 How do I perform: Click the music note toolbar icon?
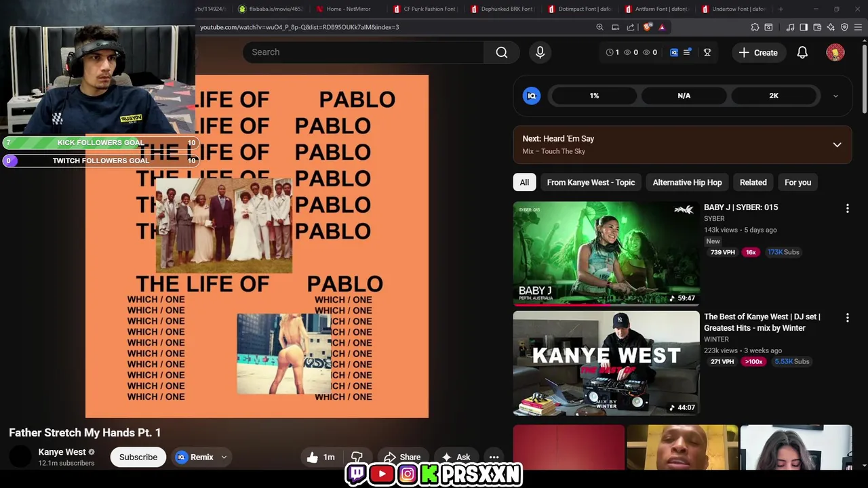[x=790, y=27]
